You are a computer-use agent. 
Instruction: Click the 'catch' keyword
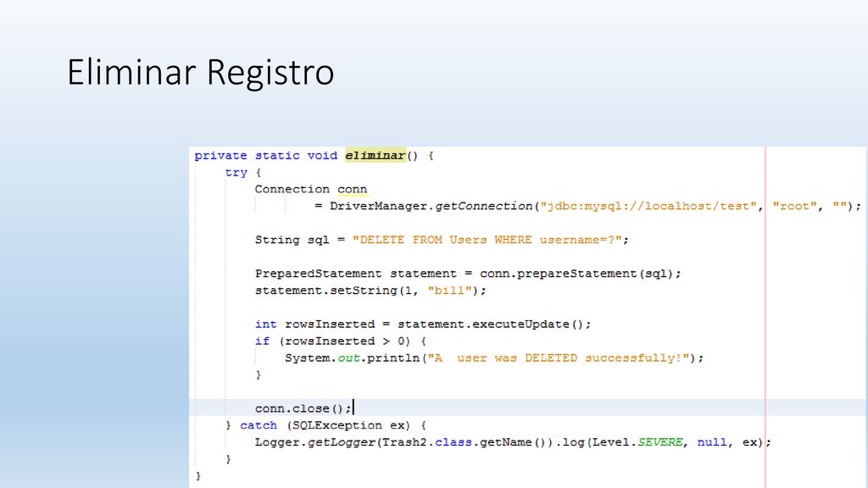(x=259, y=425)
